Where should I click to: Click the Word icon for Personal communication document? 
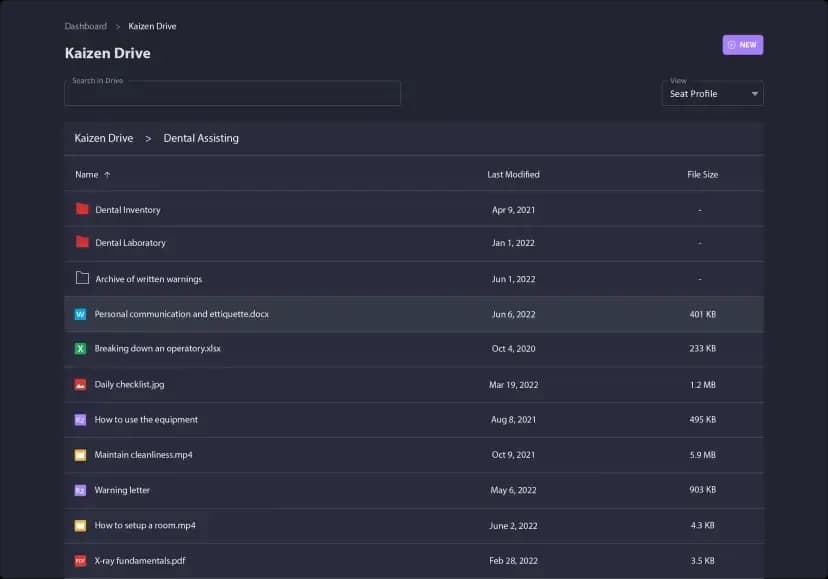click(80, 314)
